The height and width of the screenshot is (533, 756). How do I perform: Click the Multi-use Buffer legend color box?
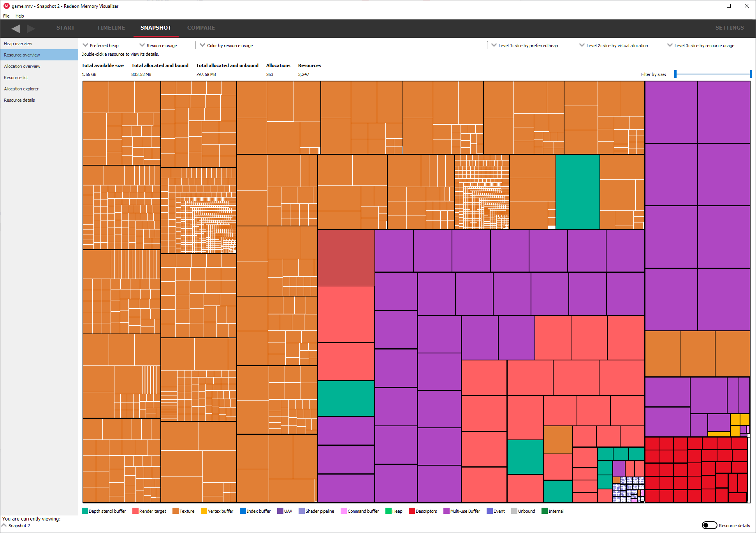447,511
